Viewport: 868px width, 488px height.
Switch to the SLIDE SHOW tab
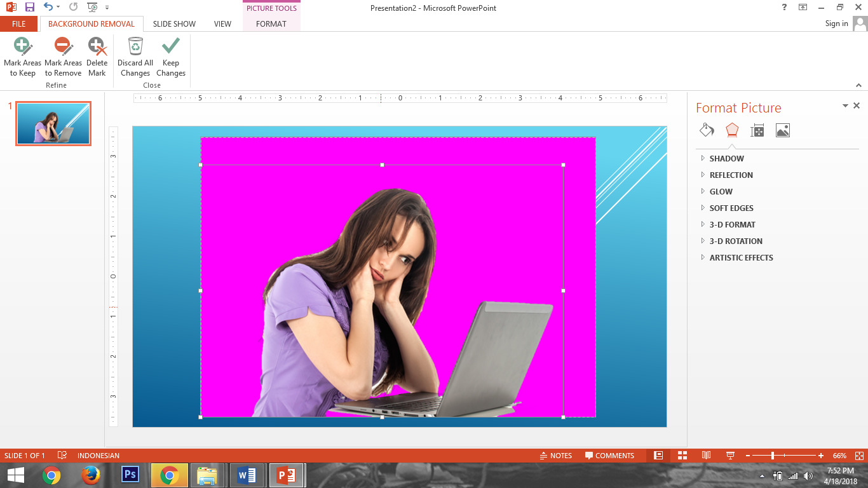coord(174,24)
